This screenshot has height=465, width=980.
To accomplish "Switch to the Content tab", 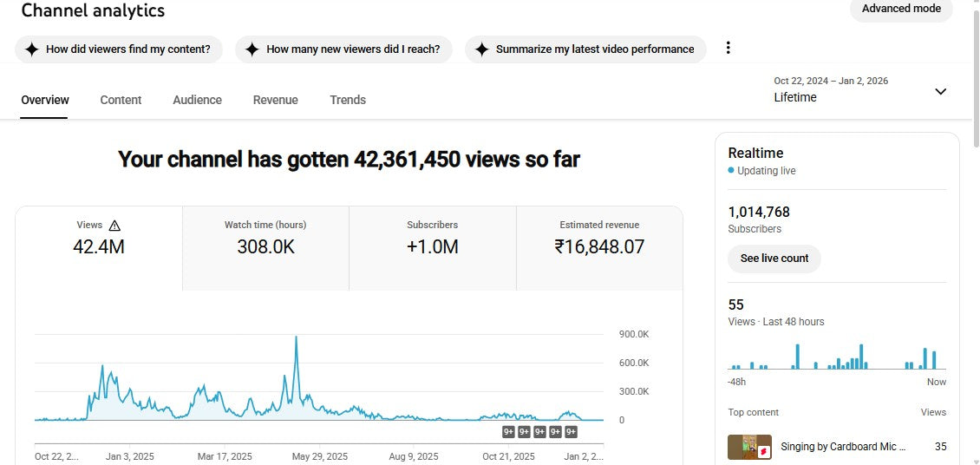I will (121, 100).
